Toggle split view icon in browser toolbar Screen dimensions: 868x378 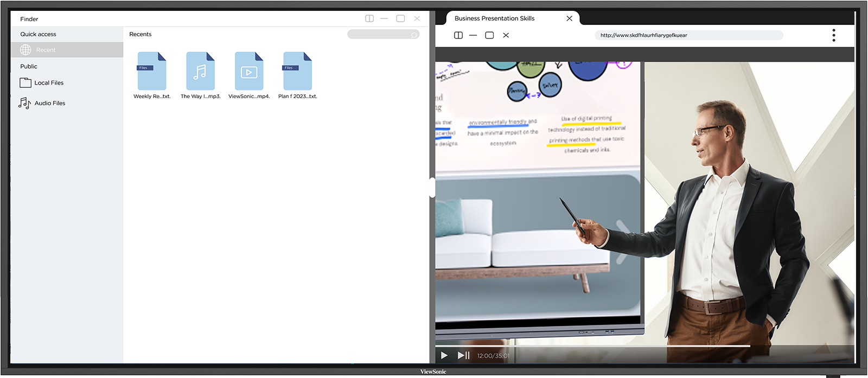458,35
